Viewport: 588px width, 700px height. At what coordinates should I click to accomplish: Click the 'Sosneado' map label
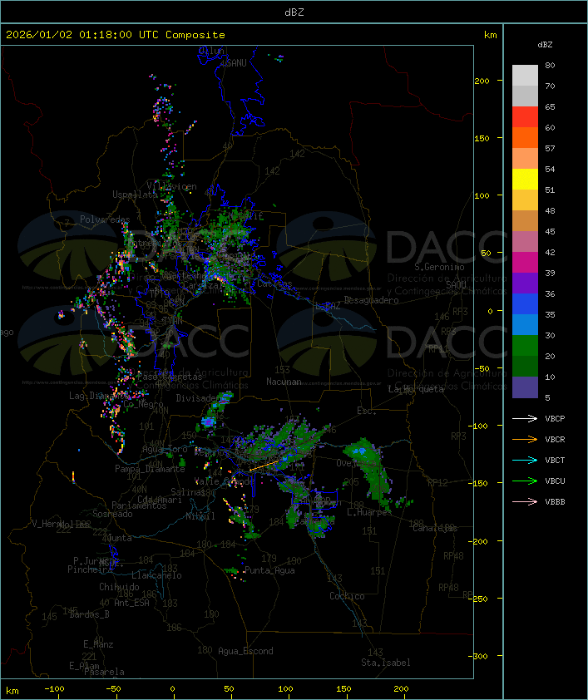point(112,514)
